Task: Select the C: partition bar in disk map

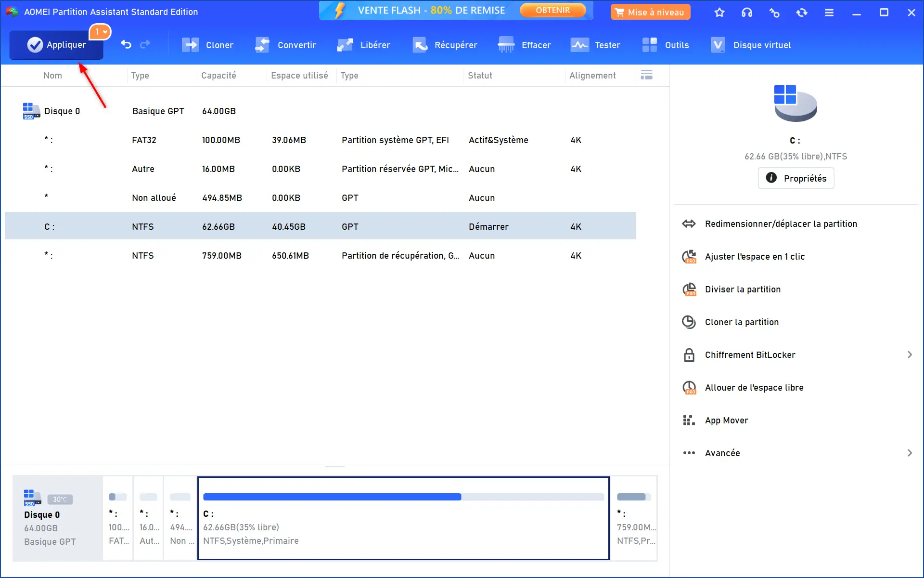Action: (x=403, y=518)
